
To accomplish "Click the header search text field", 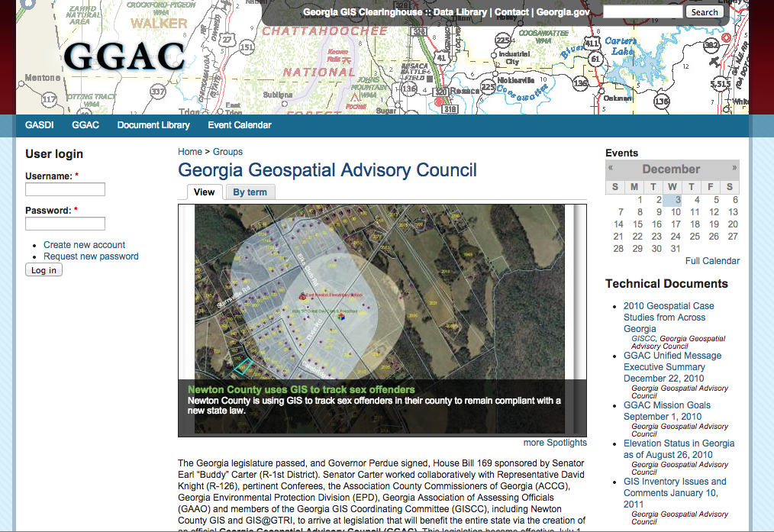I will 643,11.
